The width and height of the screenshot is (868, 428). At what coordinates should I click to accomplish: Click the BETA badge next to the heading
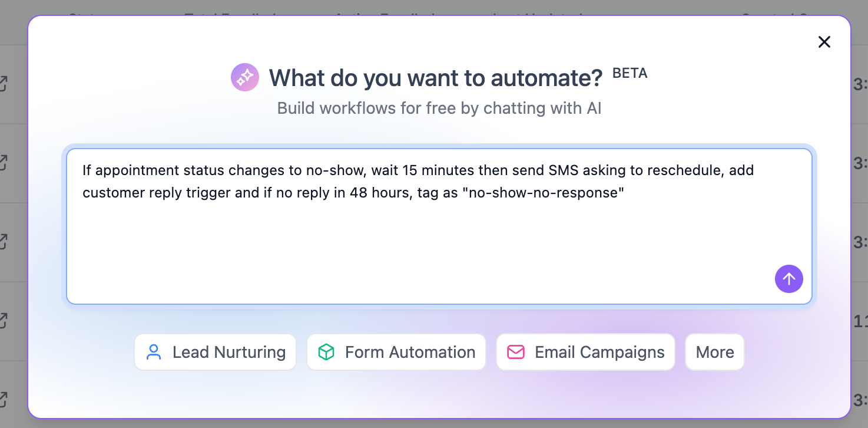[x=630, y=74]
